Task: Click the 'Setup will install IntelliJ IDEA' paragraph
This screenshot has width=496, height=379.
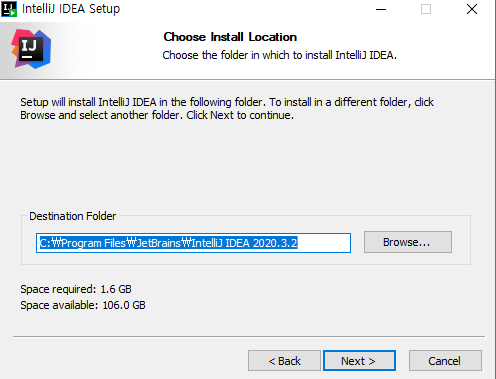Action: pos(227,109)
